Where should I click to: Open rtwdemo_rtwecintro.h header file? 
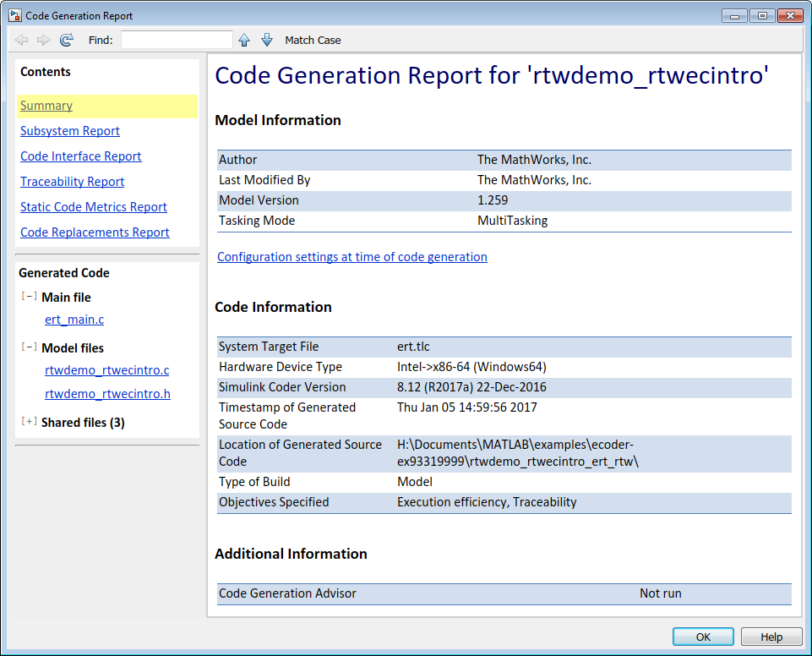[107, 394]
